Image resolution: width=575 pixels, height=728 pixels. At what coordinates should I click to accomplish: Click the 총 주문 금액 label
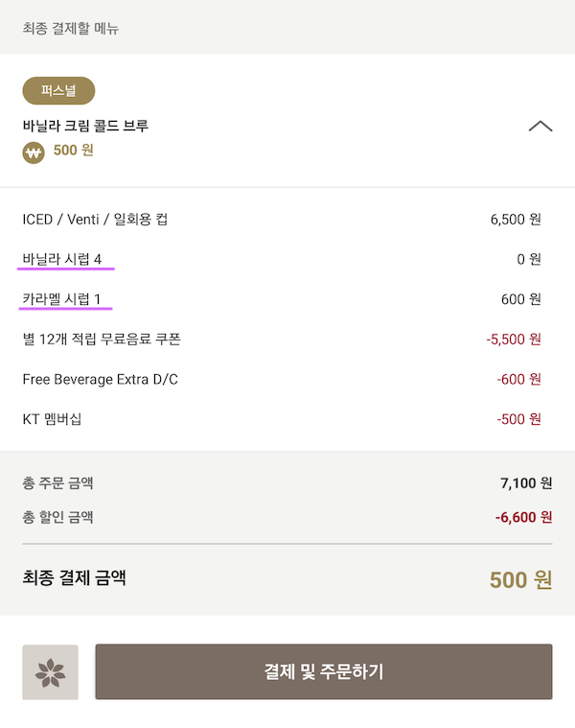coord(57,482)
